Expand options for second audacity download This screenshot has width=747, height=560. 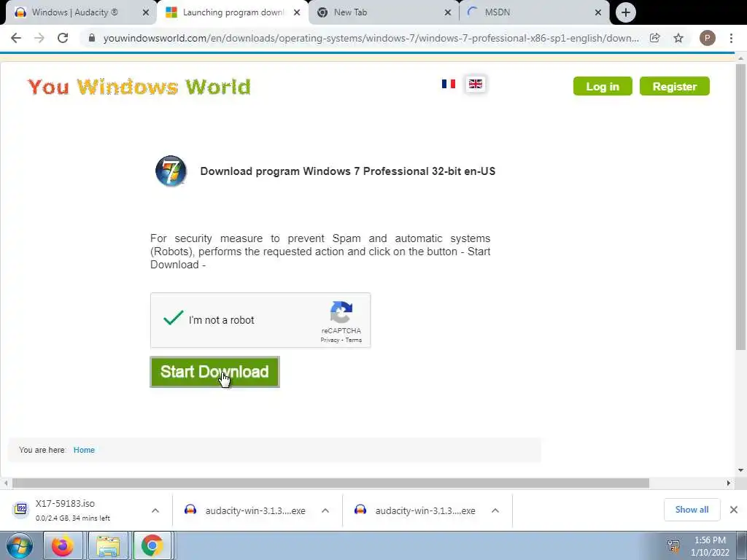coord(495,510)
